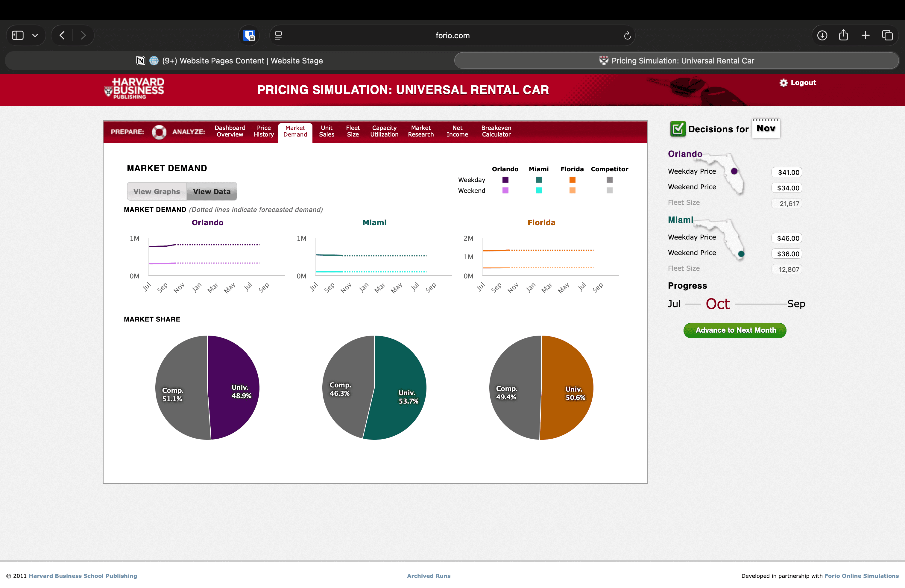Switch to View Data toggle

(x=211, y=192)
